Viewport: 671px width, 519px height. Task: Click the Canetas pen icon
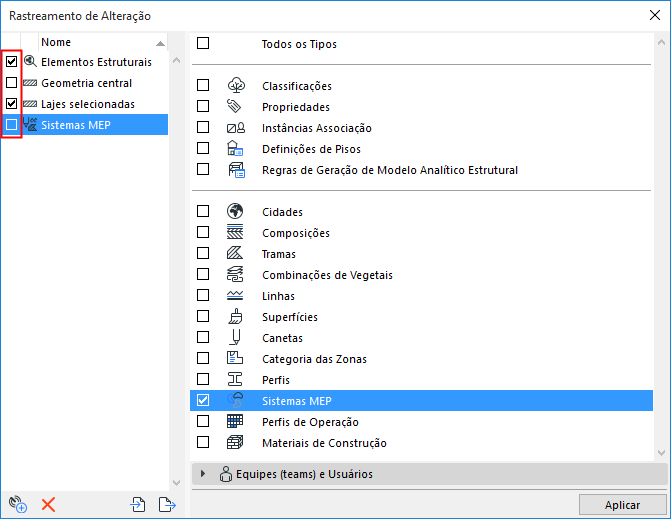coord(235,338)
